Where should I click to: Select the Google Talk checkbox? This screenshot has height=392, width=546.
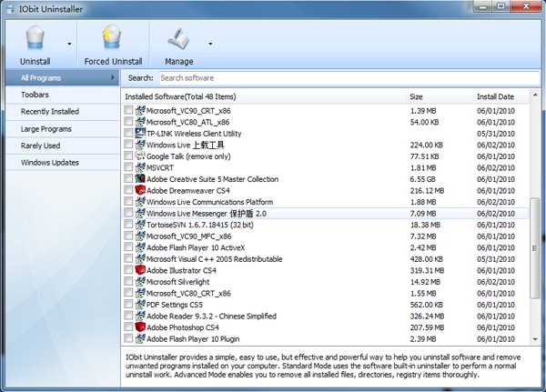pyautogui.click(x=128, y=156)
